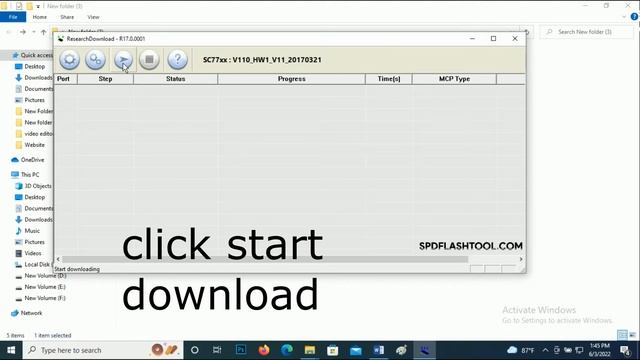
Task: Select the Port column header
Action: (x=65, y=79)
